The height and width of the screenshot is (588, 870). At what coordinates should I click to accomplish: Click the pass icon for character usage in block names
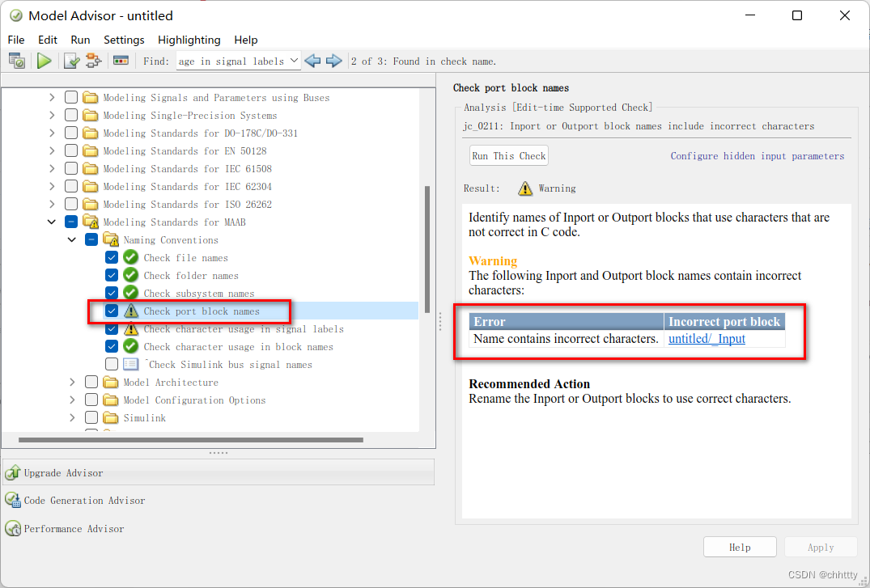tap(130, 346)
